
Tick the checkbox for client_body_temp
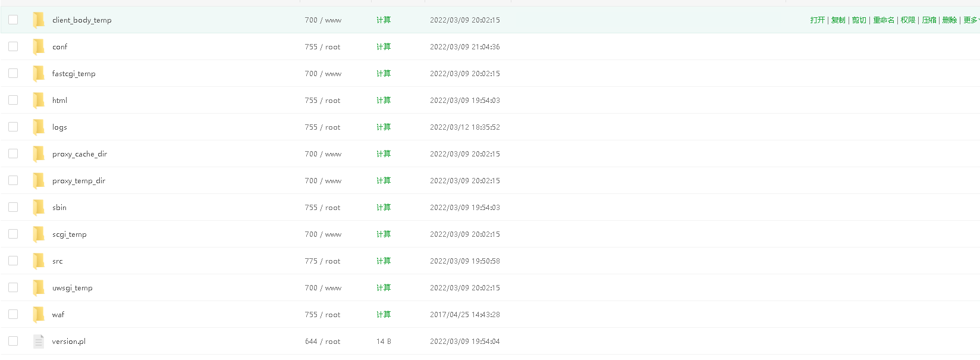tap(13, 20)
